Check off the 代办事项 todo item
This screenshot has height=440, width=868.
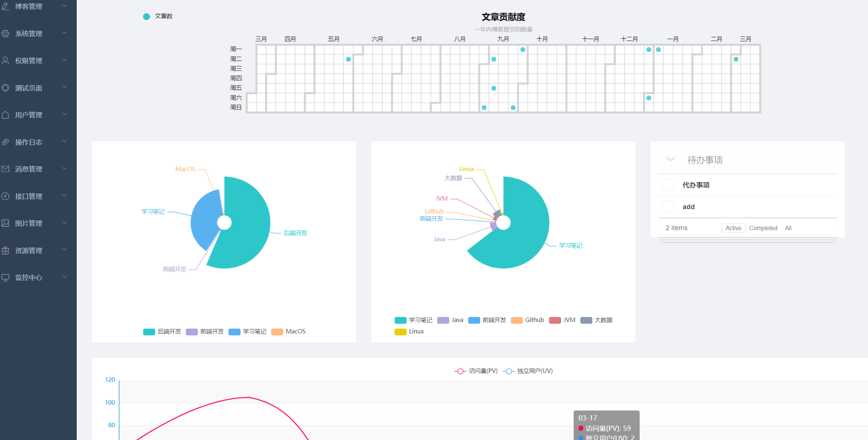click(x=668, y=185)
